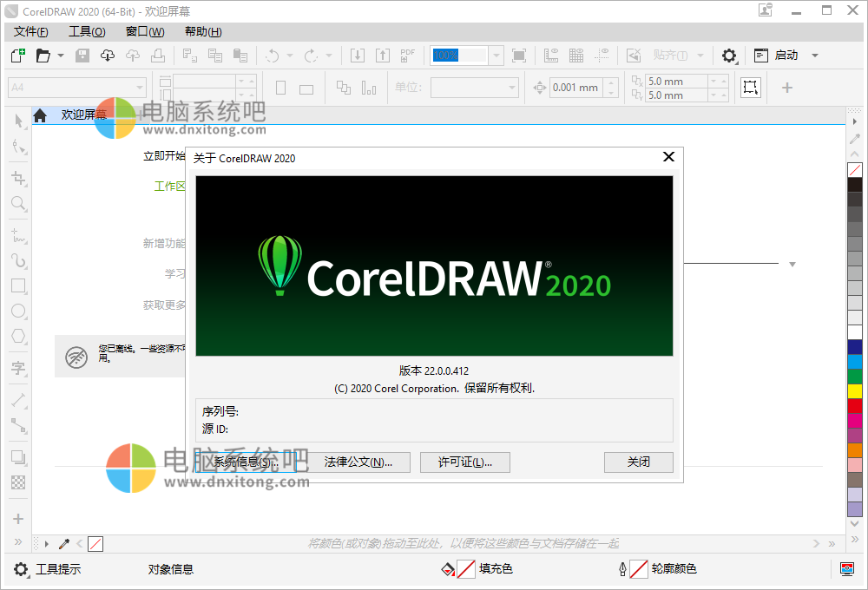Expand the Undo history dropdown arrow
Viewport: 868px width, 590px height.
290,56
